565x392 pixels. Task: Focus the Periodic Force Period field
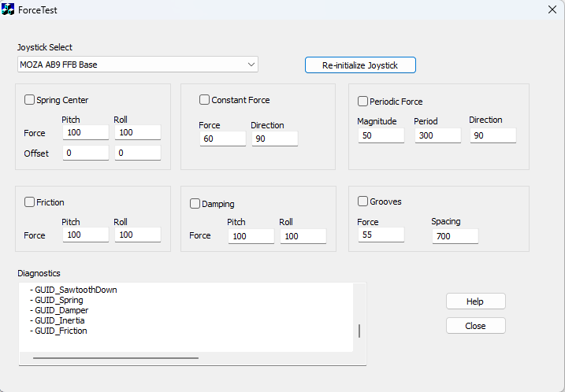tap(437, 135)
